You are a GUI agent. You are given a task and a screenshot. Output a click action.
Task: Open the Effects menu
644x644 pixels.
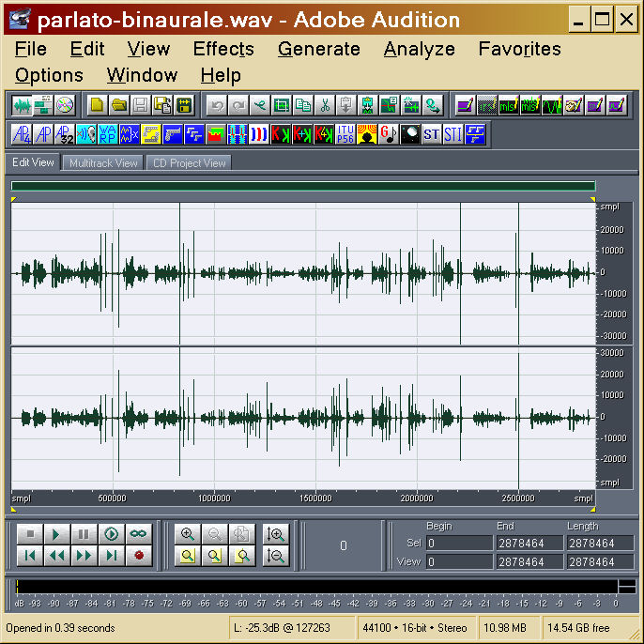tap(223, 49)
